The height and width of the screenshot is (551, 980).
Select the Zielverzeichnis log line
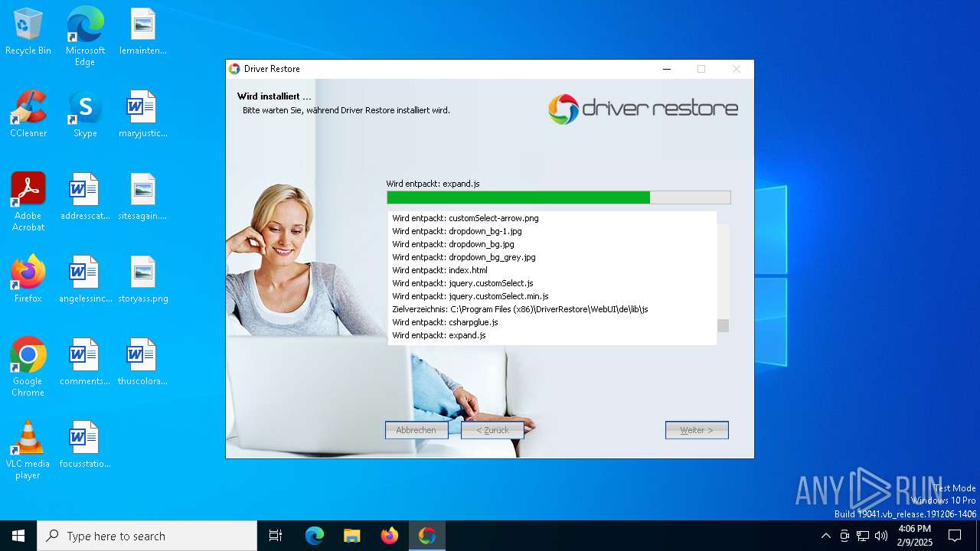520,309
